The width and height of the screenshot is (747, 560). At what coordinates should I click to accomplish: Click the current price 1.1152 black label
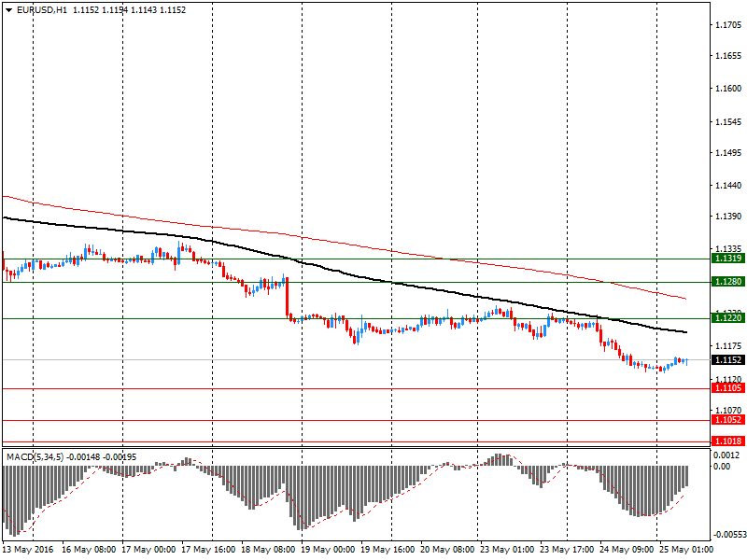pyautogui.click(x=728, y=359)
